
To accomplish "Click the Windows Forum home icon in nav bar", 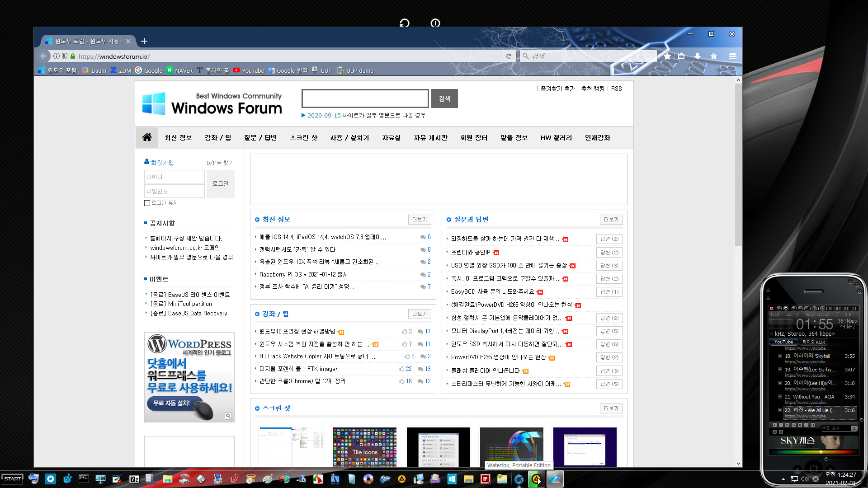I will point(147,137).
